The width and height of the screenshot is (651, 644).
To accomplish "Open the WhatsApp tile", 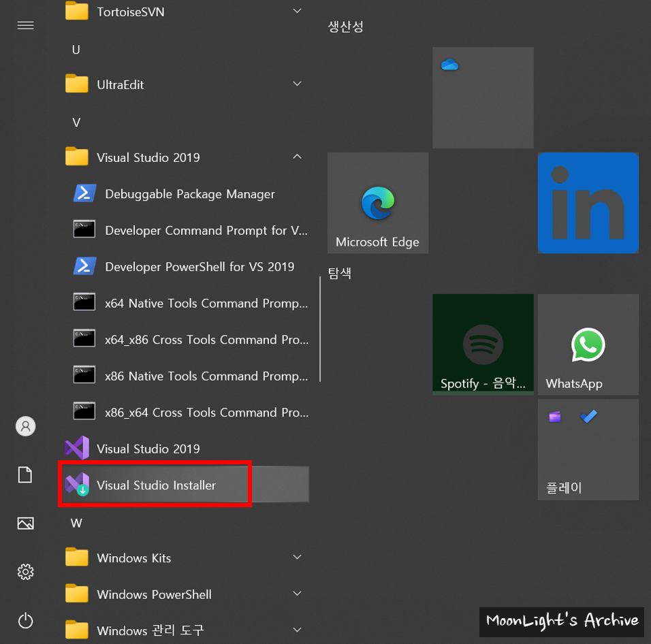I will point(588,344).
